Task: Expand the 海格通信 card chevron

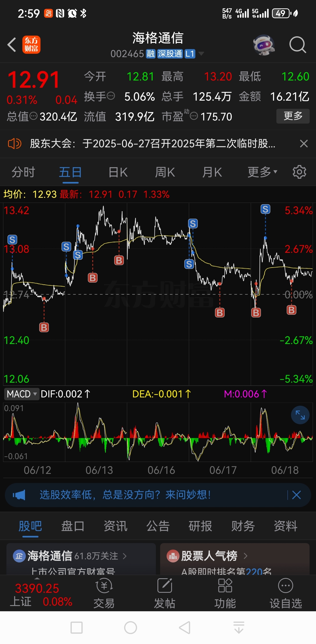Action: point(124,556)
